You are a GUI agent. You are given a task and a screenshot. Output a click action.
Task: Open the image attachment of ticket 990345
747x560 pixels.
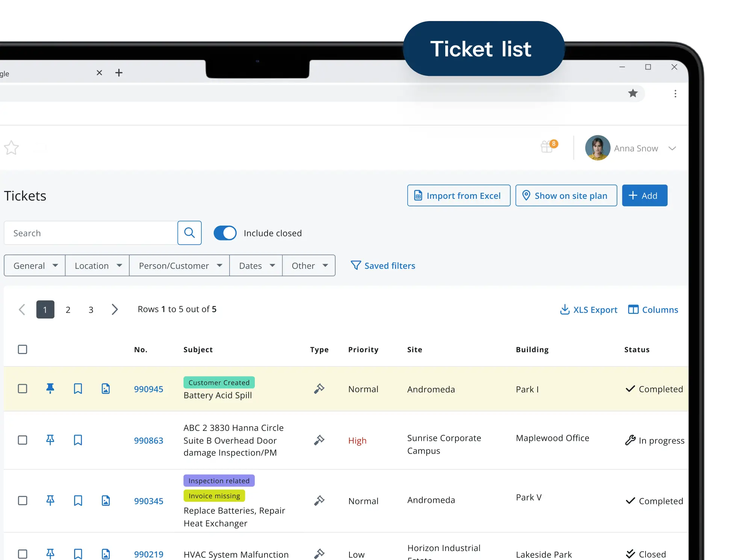106,501
